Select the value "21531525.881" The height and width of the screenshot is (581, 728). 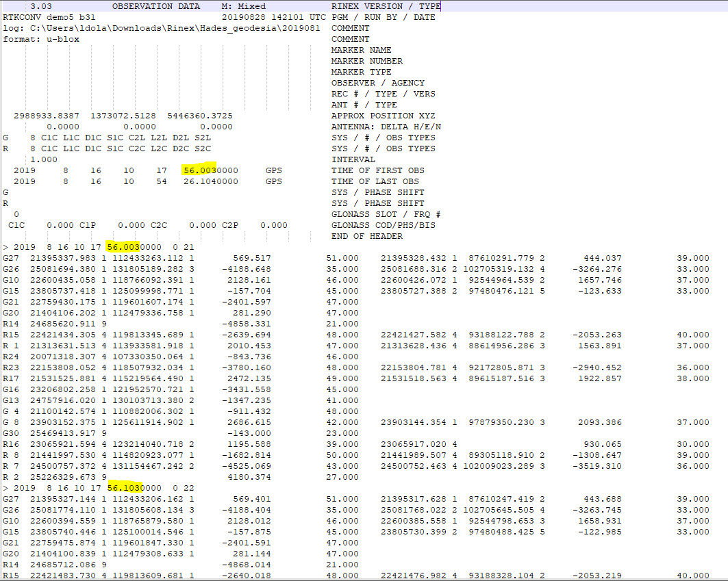tap(63, 378)
